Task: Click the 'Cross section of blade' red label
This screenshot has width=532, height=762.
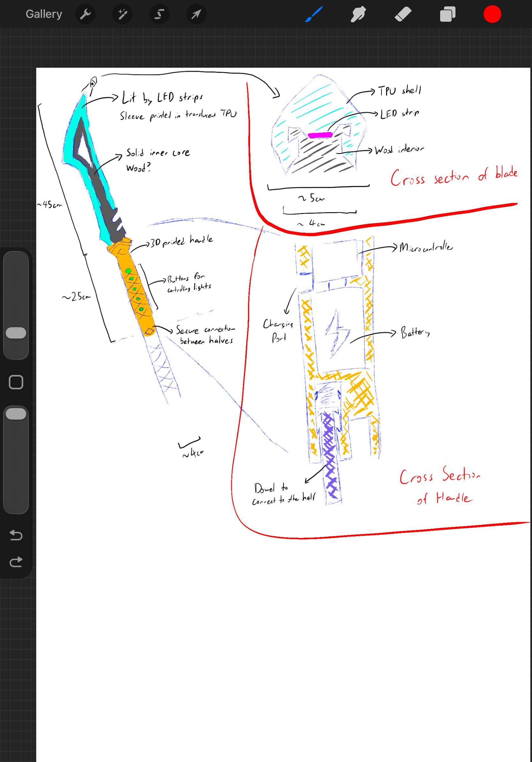Action: pyautogui.click(x=454, y=176)
